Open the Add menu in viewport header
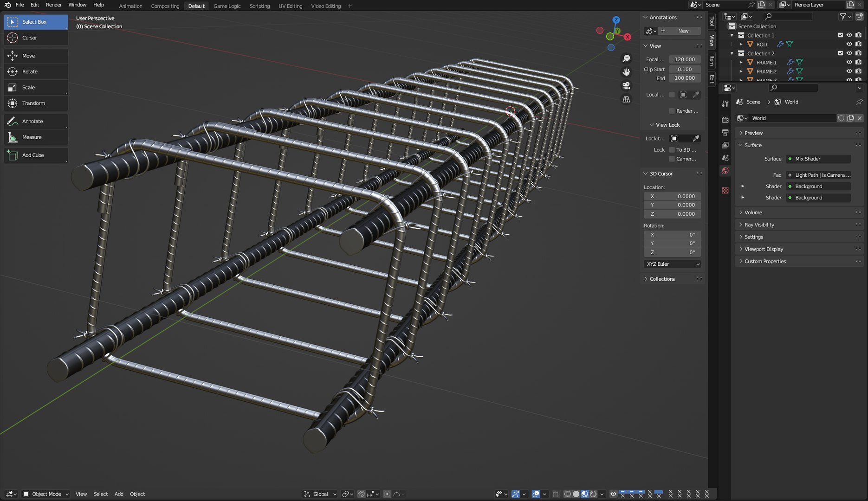 click(x=119, y=494)
